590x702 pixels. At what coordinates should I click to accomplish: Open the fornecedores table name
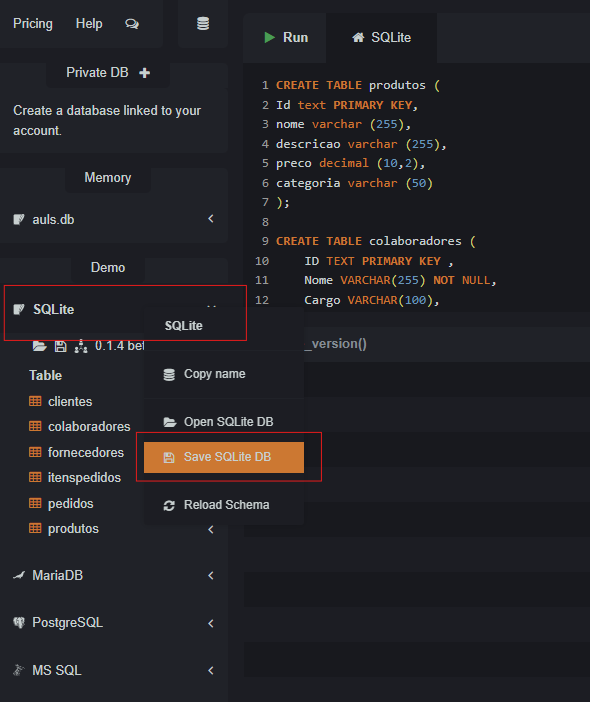86,453
